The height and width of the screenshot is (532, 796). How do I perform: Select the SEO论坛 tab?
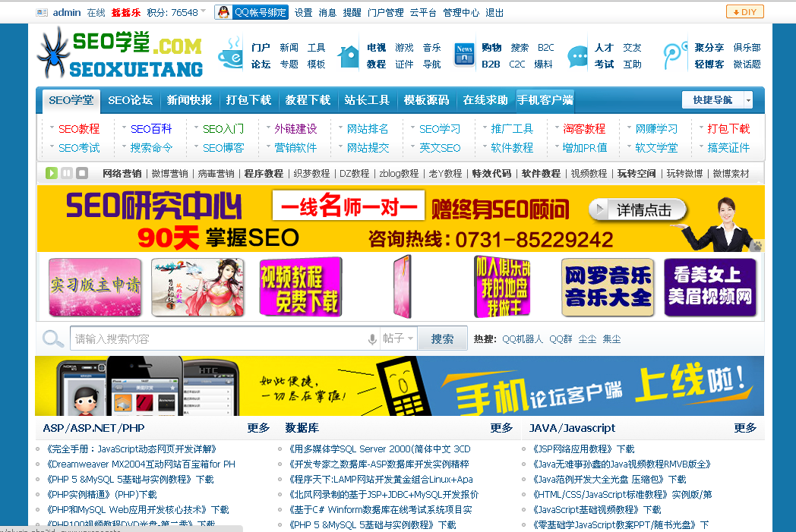131,100
